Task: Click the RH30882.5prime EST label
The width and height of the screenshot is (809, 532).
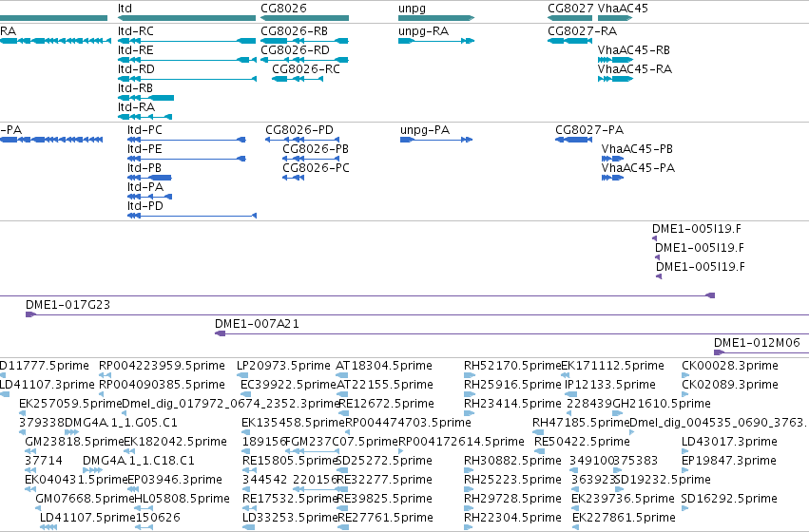Action: click(x=512, y=462)
